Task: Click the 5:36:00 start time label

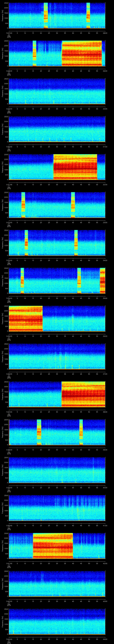Action: [x=9, y=374]
